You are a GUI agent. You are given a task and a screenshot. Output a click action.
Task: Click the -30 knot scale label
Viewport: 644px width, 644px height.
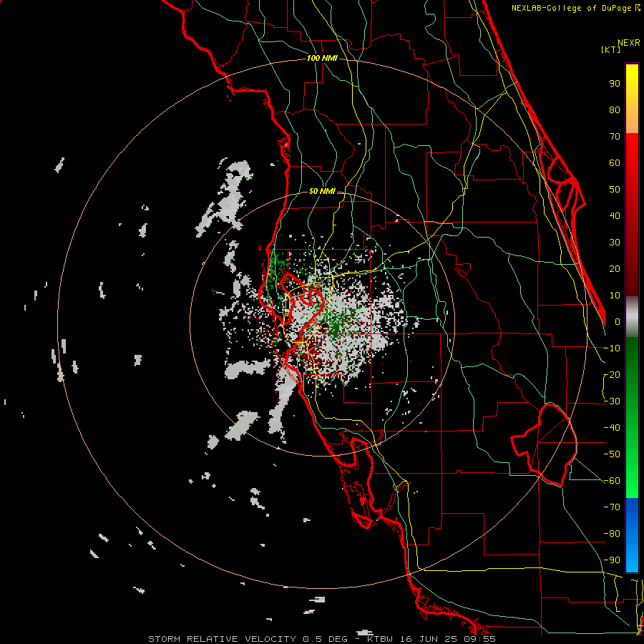(612, 401)
